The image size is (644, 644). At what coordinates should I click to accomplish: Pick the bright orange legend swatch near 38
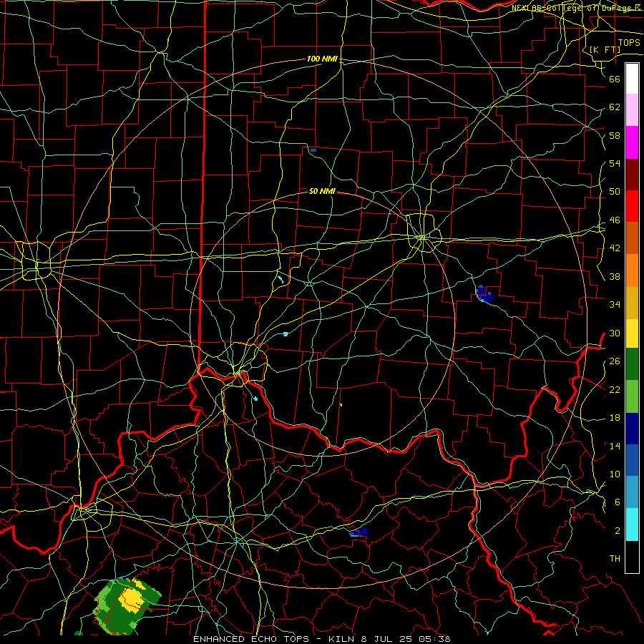[x=632, y=270]
